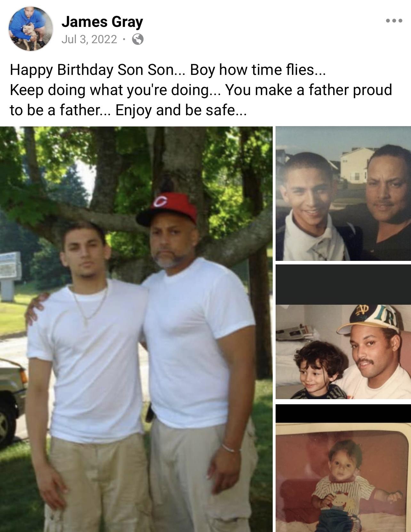Open the photo with child and man in cap

[343, 332]
